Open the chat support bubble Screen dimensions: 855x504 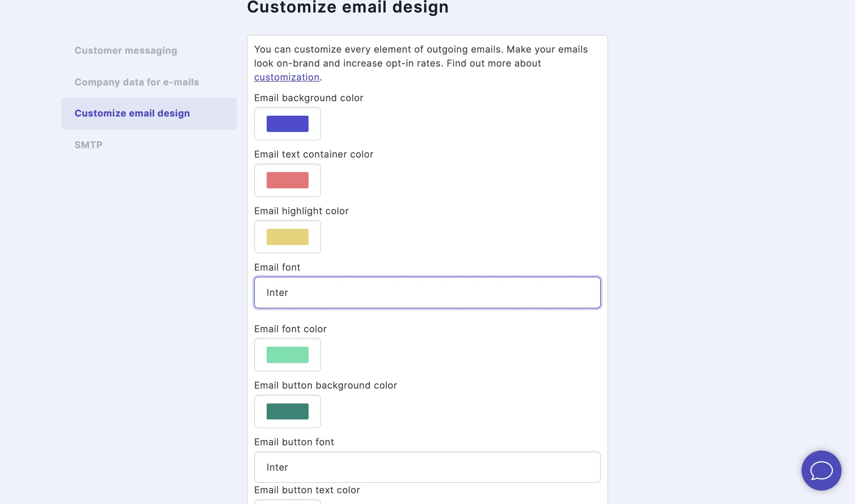pyautogui.click(x=821, y=470)
